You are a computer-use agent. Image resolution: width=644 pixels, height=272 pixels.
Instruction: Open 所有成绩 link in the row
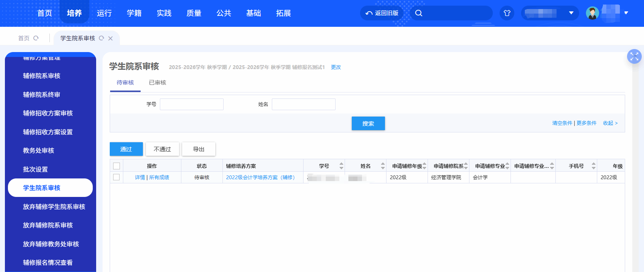pyautogui.click(x=159, y=177)
